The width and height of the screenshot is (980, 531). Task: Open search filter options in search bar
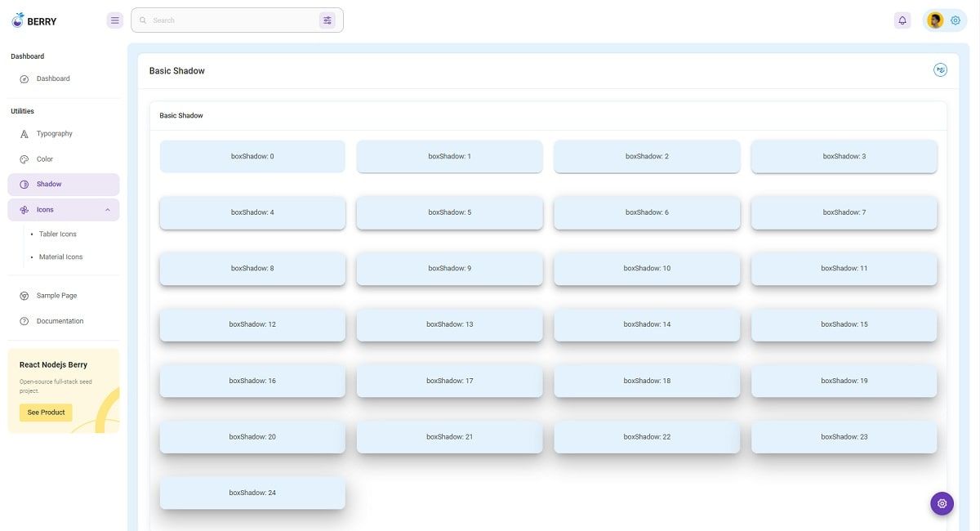(324, 18)
